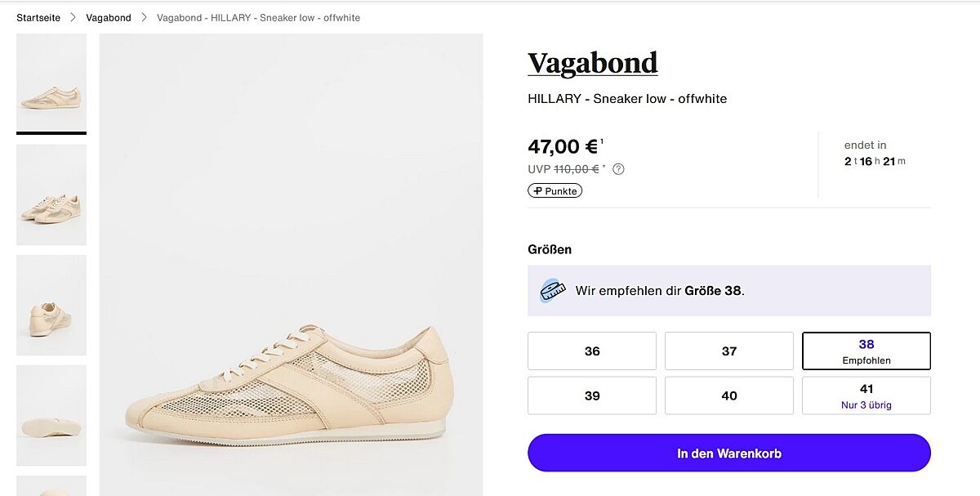Select size 40
This screenshot has height=496, width=980.
[728, 395]
